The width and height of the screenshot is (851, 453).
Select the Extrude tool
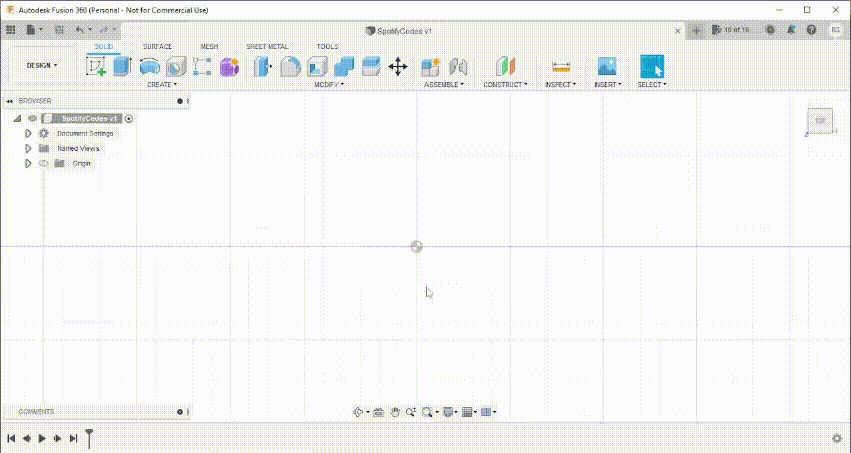pyautogui.click(x=123, y=67)
